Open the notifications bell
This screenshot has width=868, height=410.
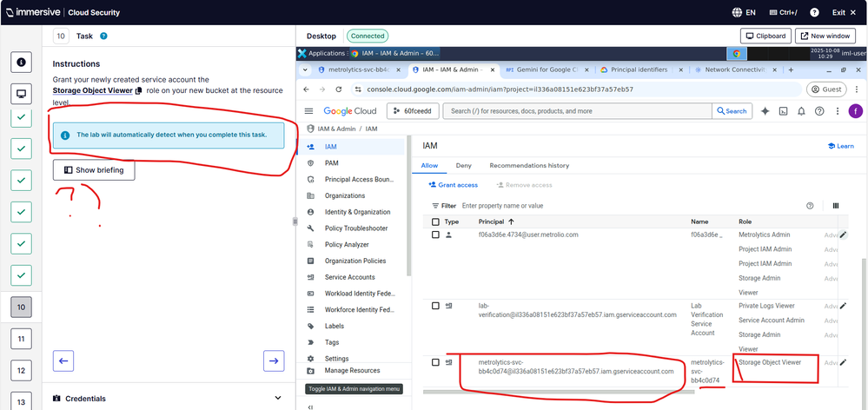pyautogui.click(x=801, y=111)
